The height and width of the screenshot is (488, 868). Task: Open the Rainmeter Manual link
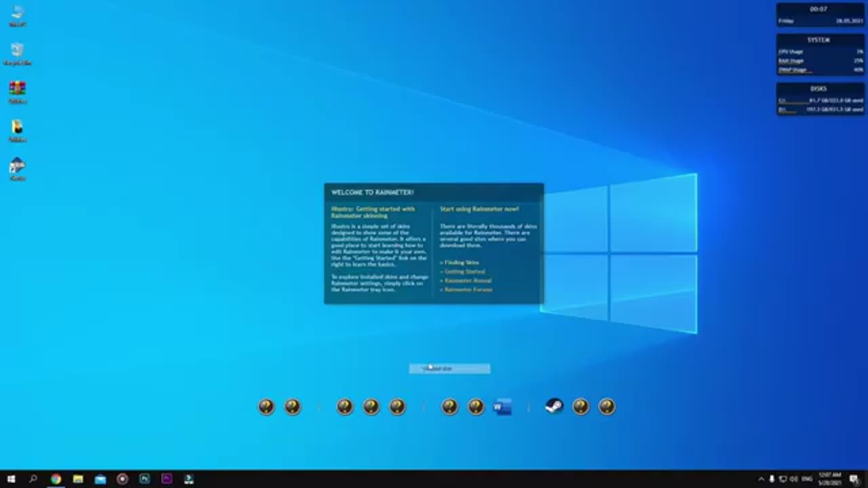pyautogui.click(x=467, y=281)
